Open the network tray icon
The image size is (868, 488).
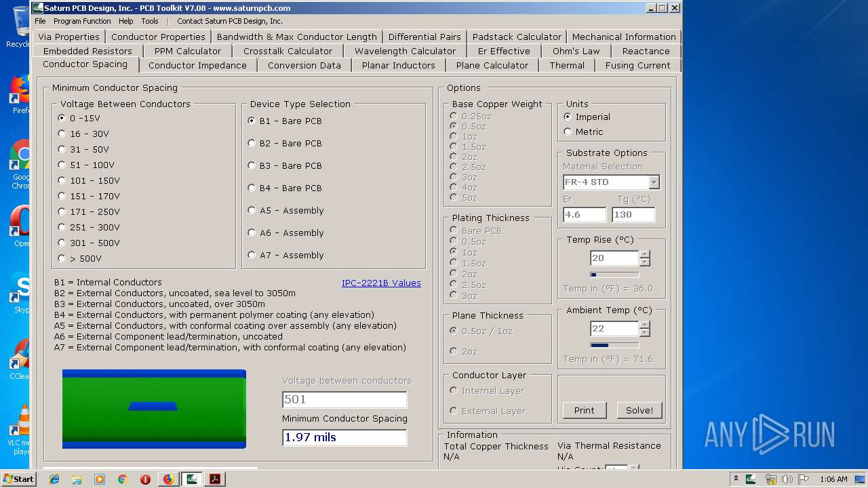coord(770,479)
